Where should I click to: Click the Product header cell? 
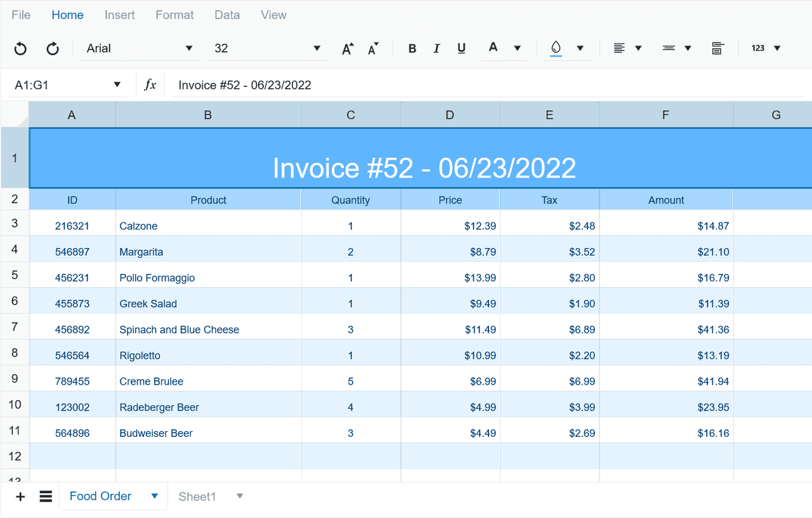208,200
